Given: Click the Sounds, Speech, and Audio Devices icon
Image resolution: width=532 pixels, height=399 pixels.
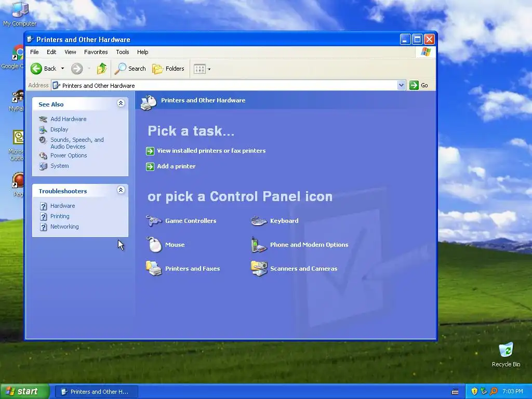Looking at the screenshot, I should [x=43, y=140].
